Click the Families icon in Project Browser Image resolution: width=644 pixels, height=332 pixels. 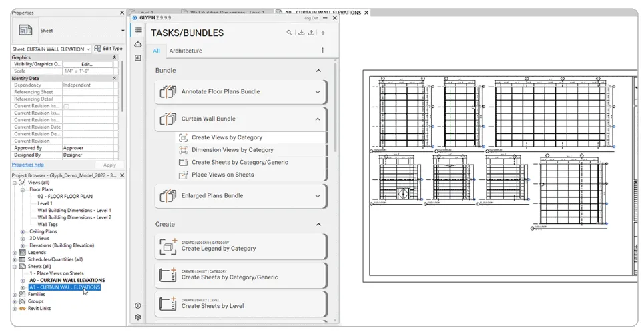(22, 294)
